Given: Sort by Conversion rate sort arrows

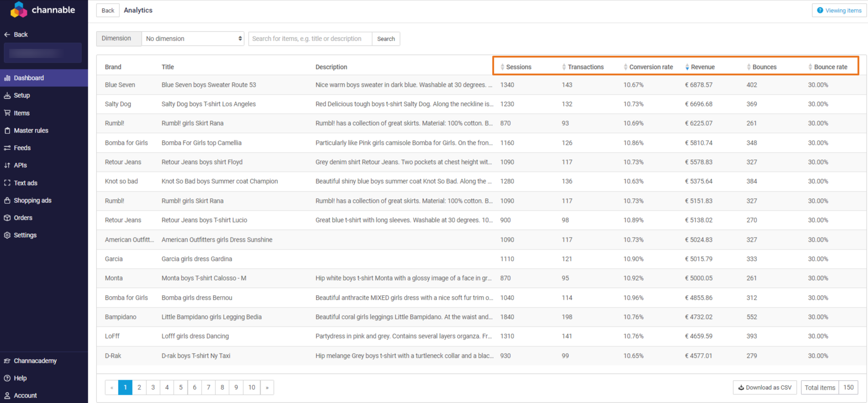Looking at the screenshot, I should tap(626, 67).
